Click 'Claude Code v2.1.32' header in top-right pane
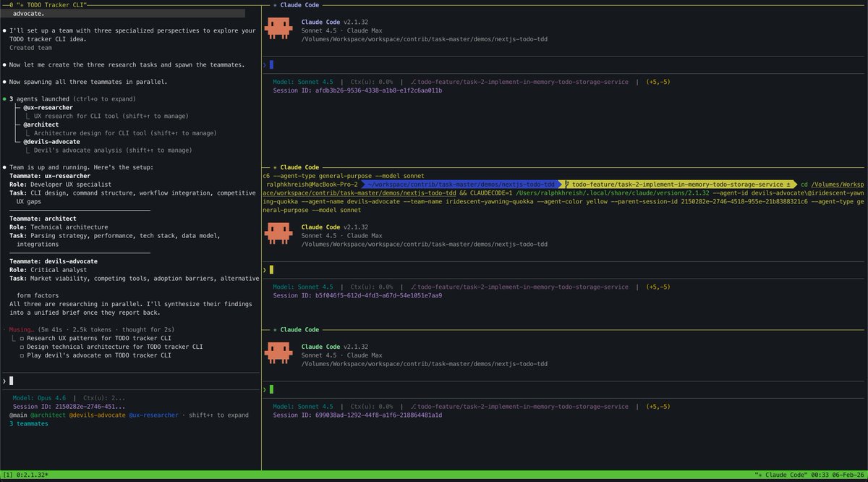Image resolution: width=868 pixels, height=482 pixels. pos(335,22)
